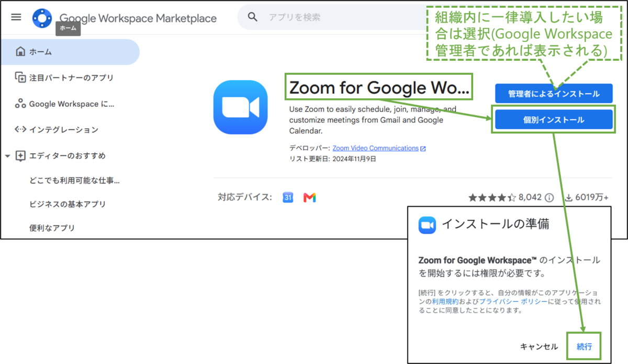Image resolution: width=628 pixels, height=364 pixels.
Task: Click the Google Workspace Marketplace logo
Action: coord(42,18)
